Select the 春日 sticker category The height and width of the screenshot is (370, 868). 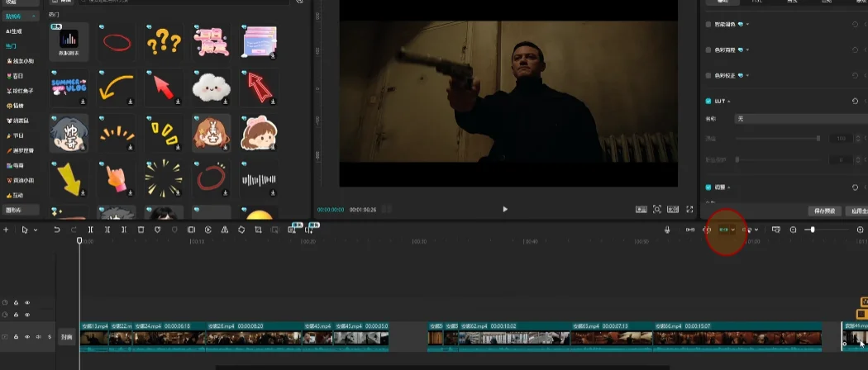click(14, 76)
